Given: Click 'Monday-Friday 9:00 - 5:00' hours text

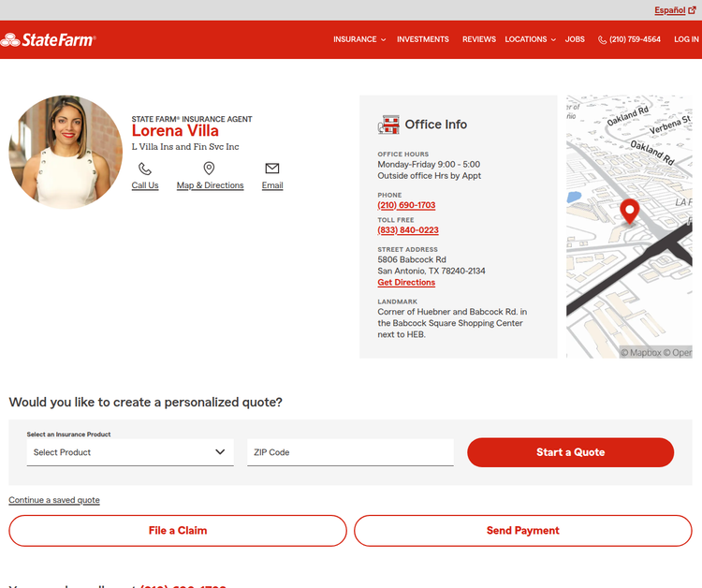Looking at the screenshot, I should [x=429, y=165].
